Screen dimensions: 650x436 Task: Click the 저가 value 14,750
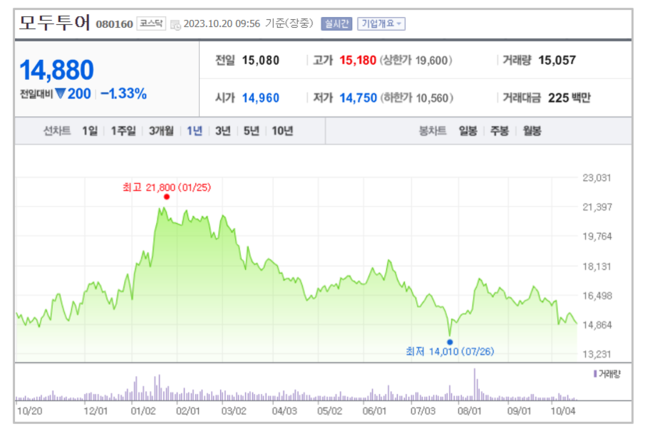[358, 98]
